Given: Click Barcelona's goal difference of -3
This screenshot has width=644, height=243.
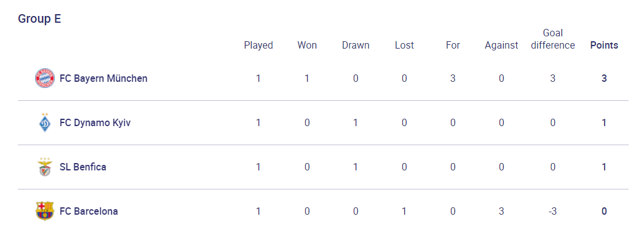Looking at the screenshot, I should click(x=553, y=211).
